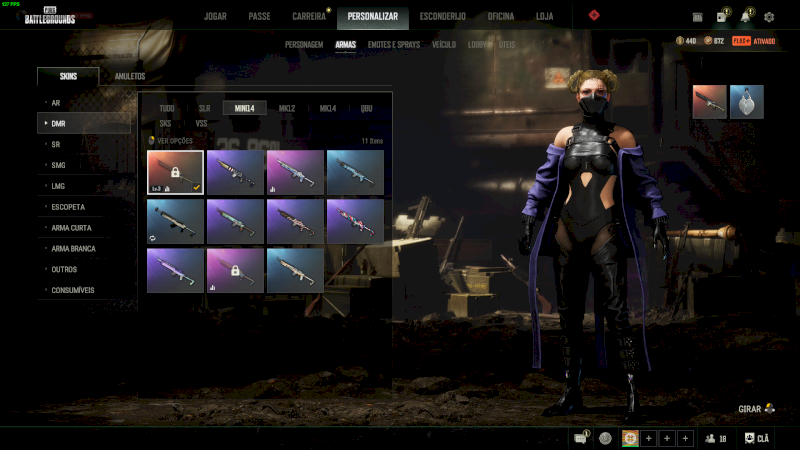Screen dimensions: 800x450
Task: Switch to LOBBY sub-tab
Action: [477, 44]
